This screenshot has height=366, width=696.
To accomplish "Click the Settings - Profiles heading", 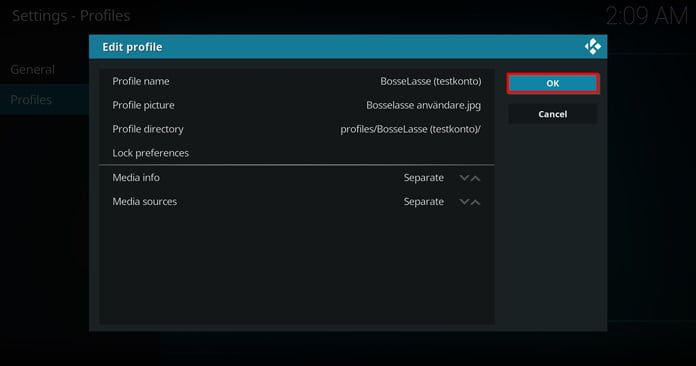I will [x=71, y=16].
